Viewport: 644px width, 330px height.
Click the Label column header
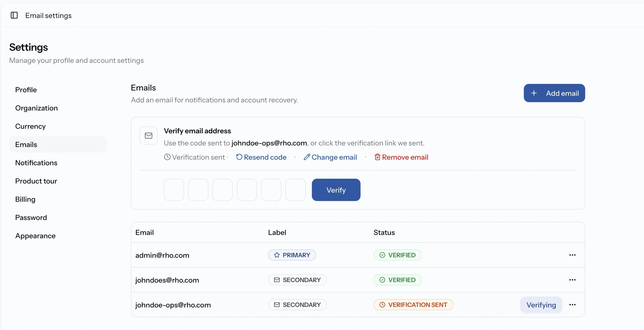coord(277,232)
